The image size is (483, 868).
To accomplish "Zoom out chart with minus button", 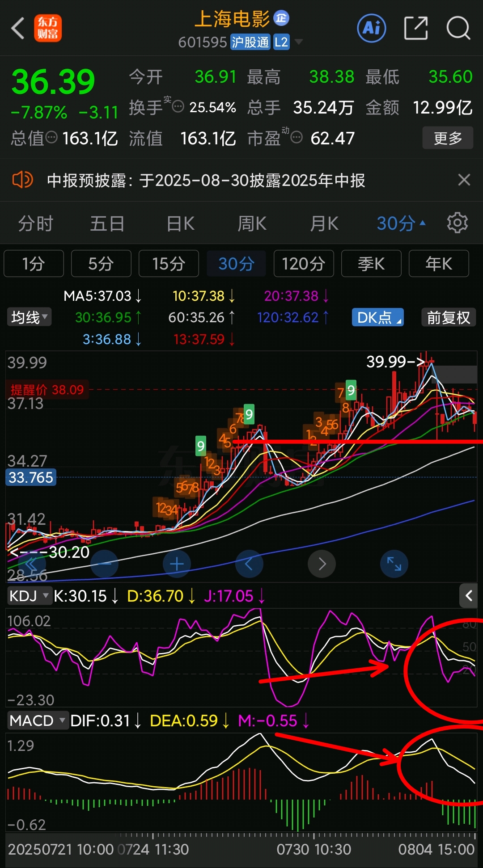I will pos(104,564).
